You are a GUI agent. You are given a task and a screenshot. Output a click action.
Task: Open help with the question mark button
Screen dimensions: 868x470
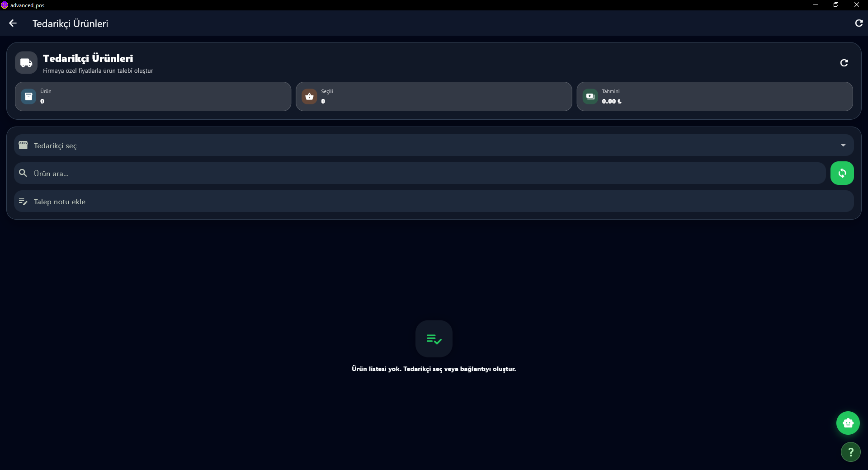click(x=851, y=452)
